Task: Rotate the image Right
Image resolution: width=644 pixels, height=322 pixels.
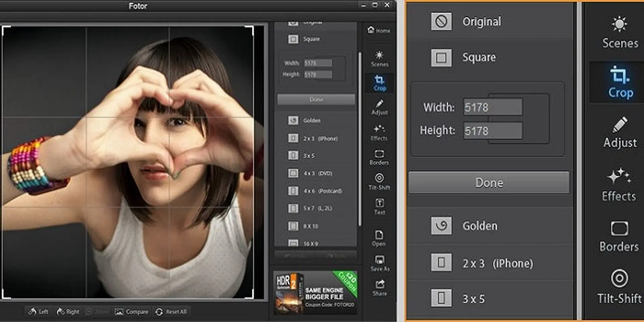Action: [x=68, y=312]
